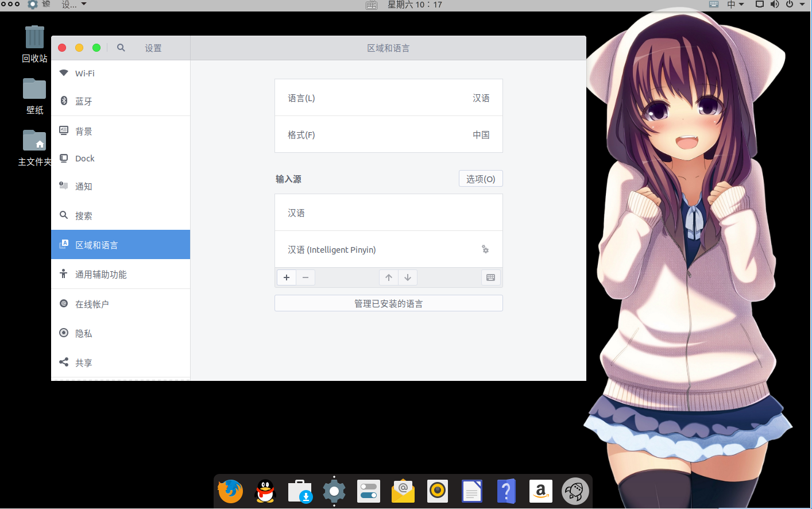Open the 蓝牙 (Bluetooth) panel

point(121,101)
